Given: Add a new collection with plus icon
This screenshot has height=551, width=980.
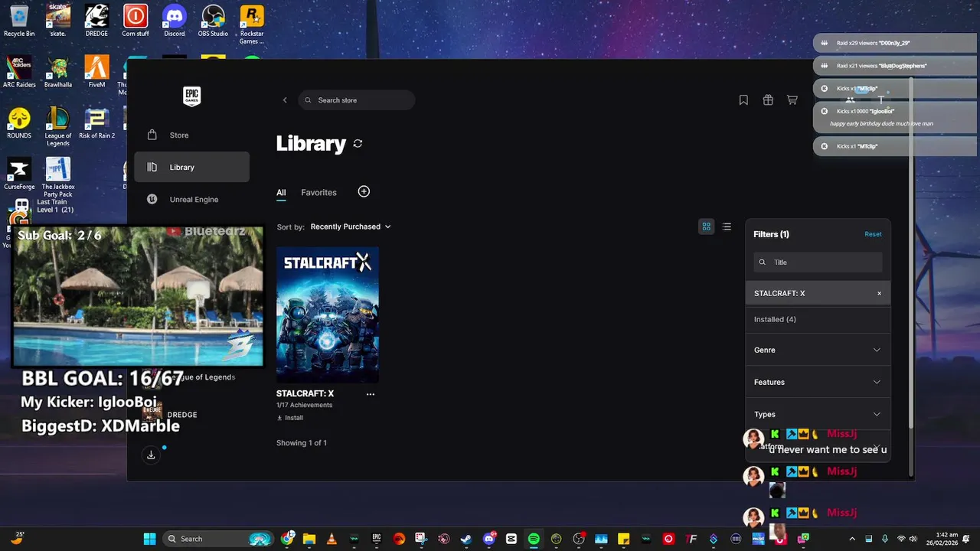Looking at the screenshot, I should click(364, 191).
